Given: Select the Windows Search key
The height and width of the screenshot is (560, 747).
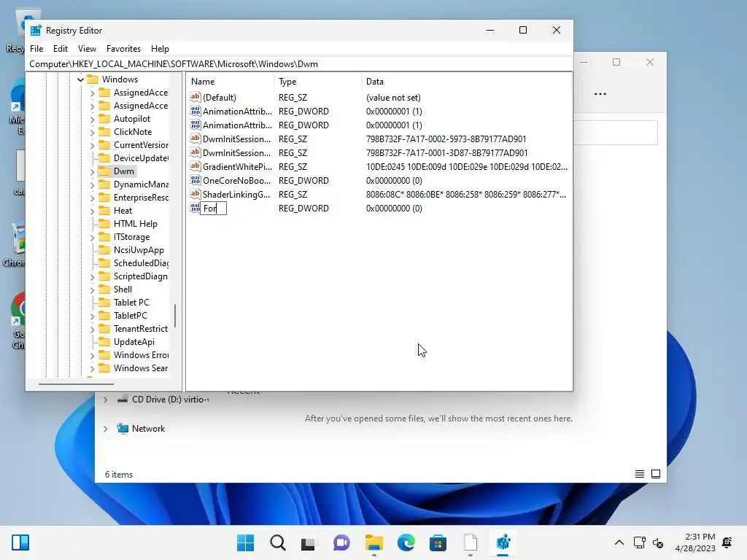Looking at the screenshot, I should click(141, 368).
